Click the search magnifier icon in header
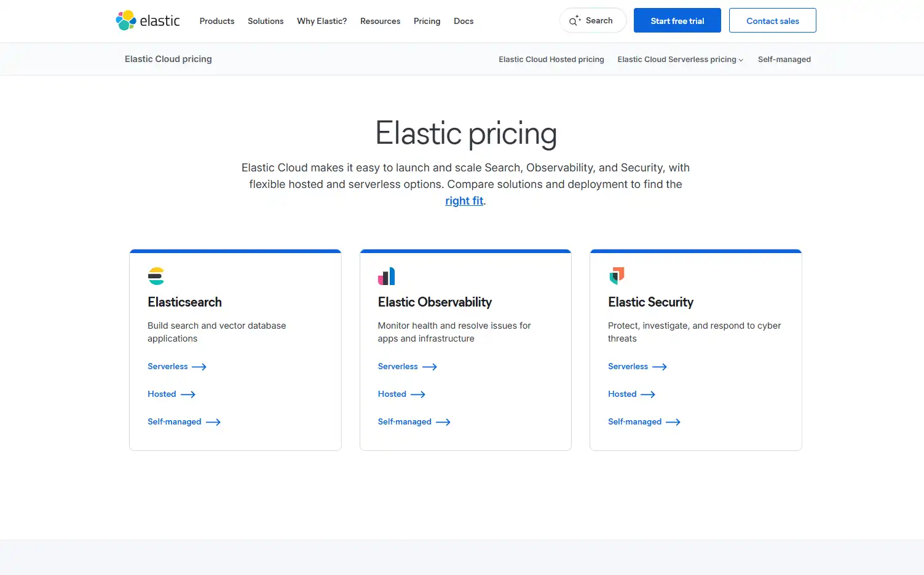 pos(574,21)
